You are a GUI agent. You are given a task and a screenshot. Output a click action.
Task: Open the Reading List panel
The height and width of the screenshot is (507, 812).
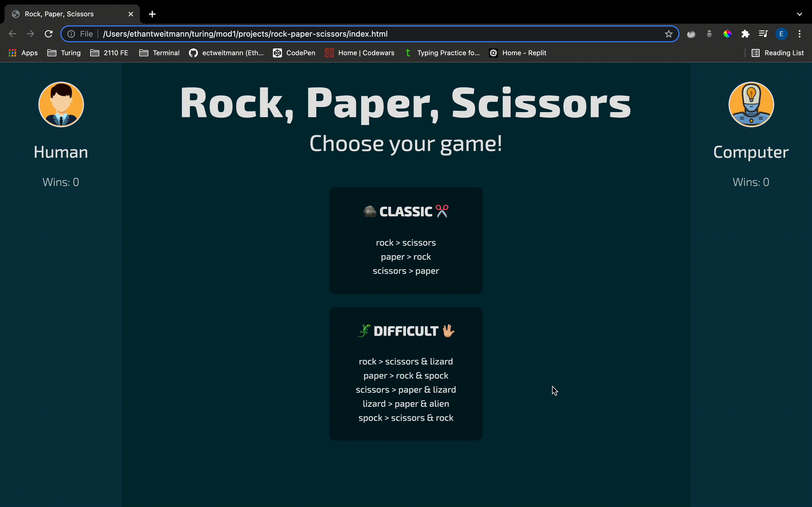(777, 53)
